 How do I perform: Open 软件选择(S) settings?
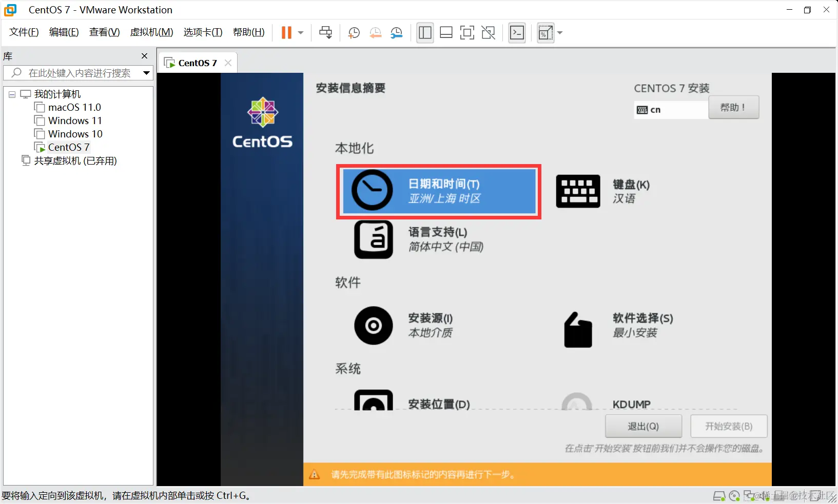click(618, 329)
